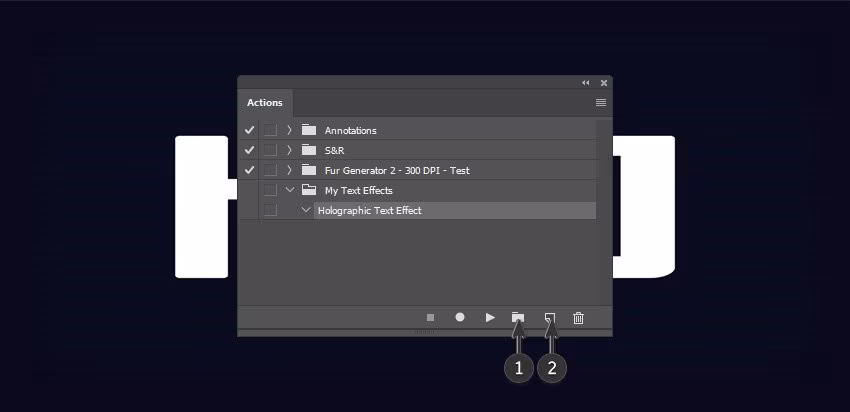The height and width of the screenshot is (412, 850).
Task: Expand the Fur Generator 2 action set
Action: coord(289,170)
